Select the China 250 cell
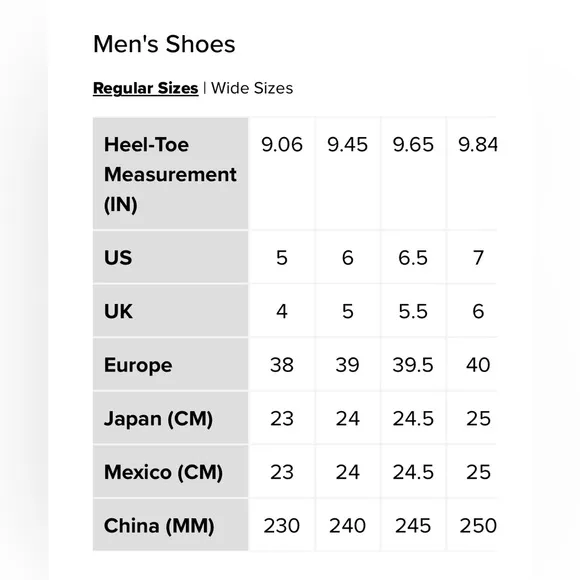The width and height of the screenshot is (580, 580). point(472,525)
